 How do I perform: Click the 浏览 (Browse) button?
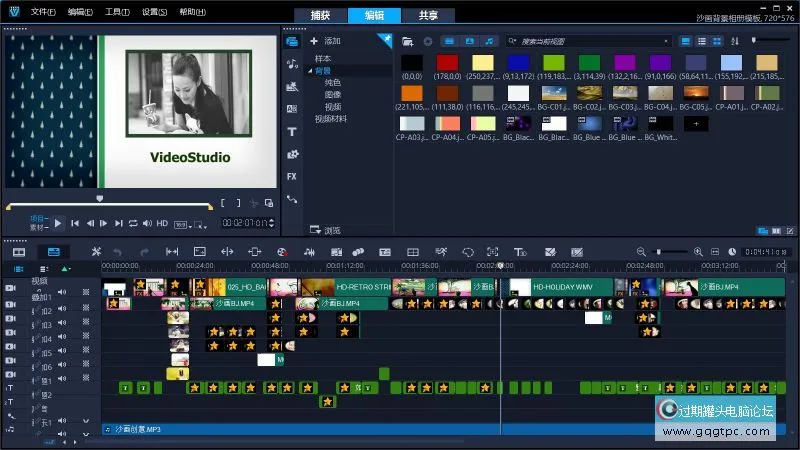(327, 230)
